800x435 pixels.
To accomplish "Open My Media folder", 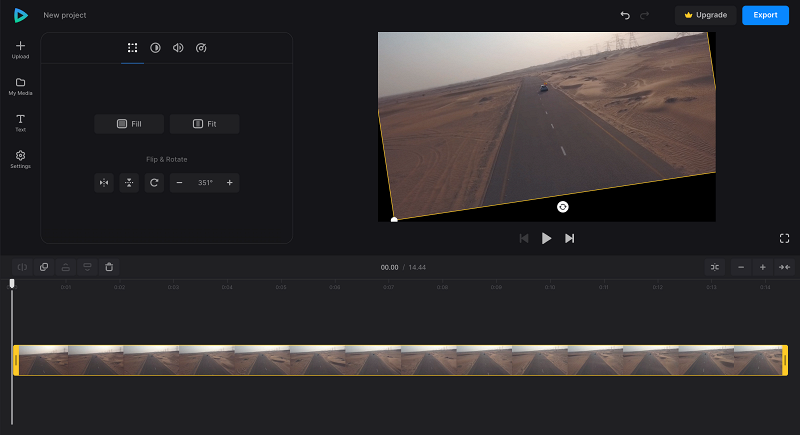I will [x=20, y=86].
